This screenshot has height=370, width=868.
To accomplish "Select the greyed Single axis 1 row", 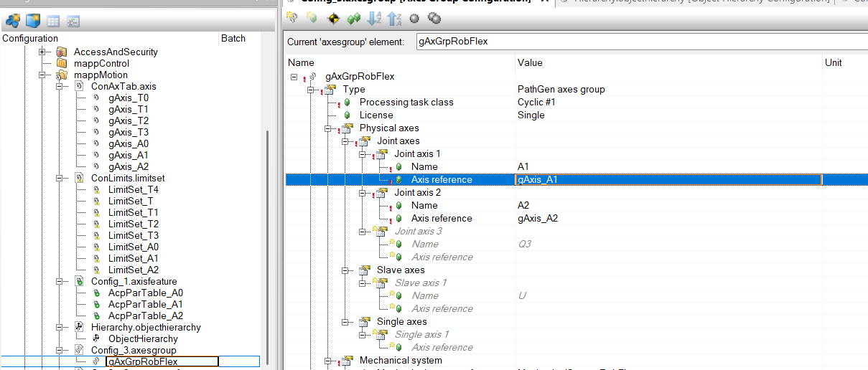I will (421, 334).
